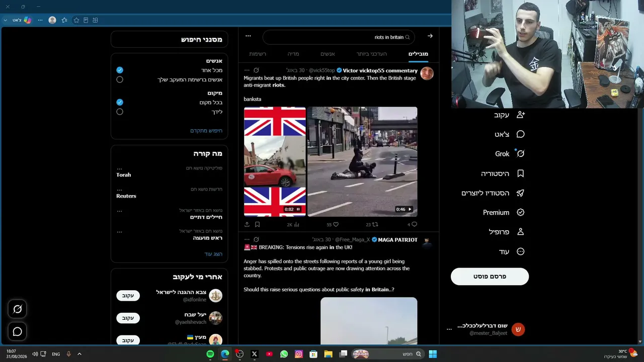Follow יעל שבח account
Image resolution: width=644 pixels, height=362 pixels.
[128, 318]
